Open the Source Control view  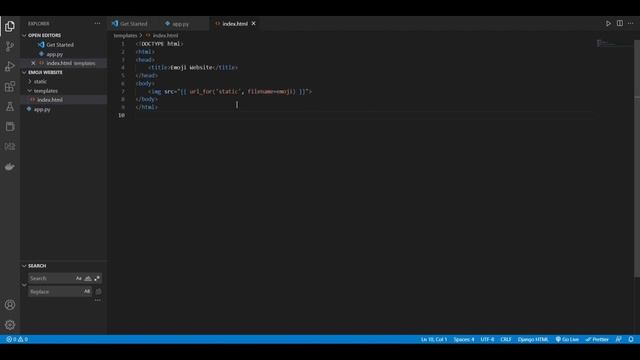[x=10, y=47]
